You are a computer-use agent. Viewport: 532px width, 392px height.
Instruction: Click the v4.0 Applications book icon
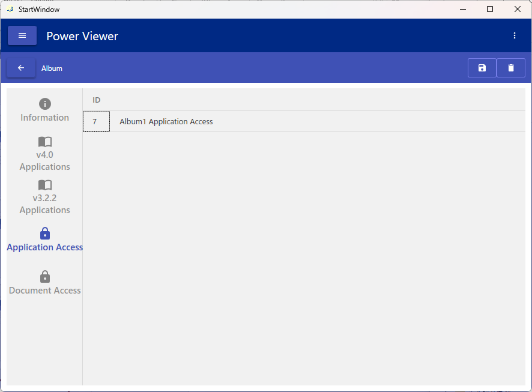pyautogui.click(x=45, y=142)
